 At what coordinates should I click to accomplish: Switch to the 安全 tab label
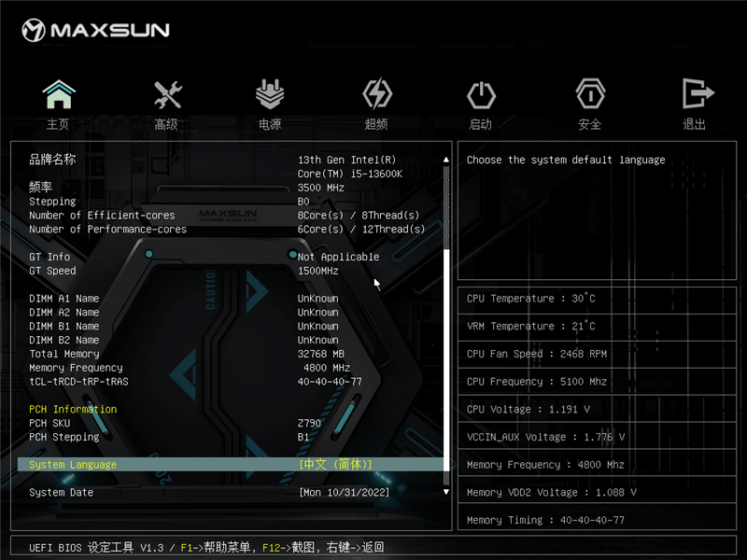[590, 125]
